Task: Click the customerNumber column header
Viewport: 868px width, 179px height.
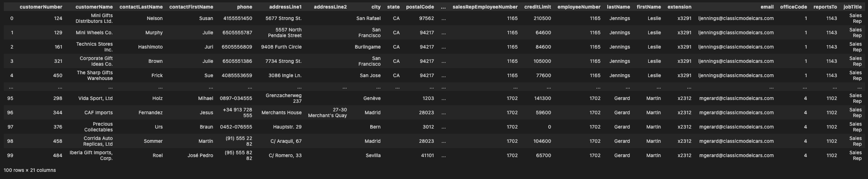Action: pyautogui.click(x=40, y=7)
